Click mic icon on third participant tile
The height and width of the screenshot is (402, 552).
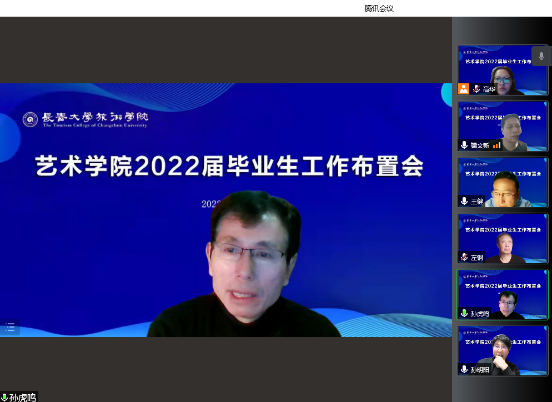pyautogui.click(x=464, y=201)
